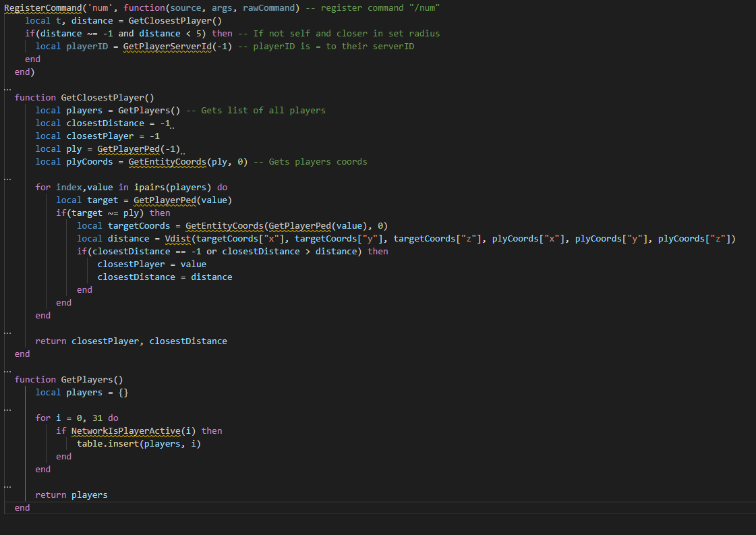Select the 'num' string literal
Screen dimensions: 756x535
pos(100,8)
